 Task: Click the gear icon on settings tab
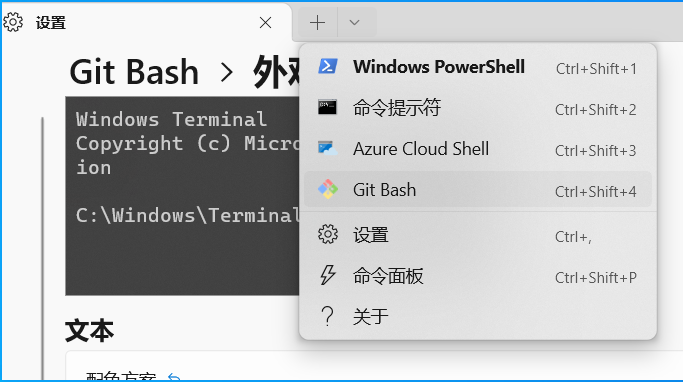coord(13,22)
